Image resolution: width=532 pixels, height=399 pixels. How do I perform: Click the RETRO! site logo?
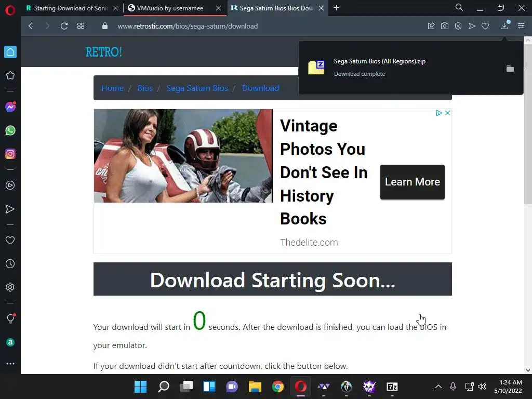[x=103, y=52]
